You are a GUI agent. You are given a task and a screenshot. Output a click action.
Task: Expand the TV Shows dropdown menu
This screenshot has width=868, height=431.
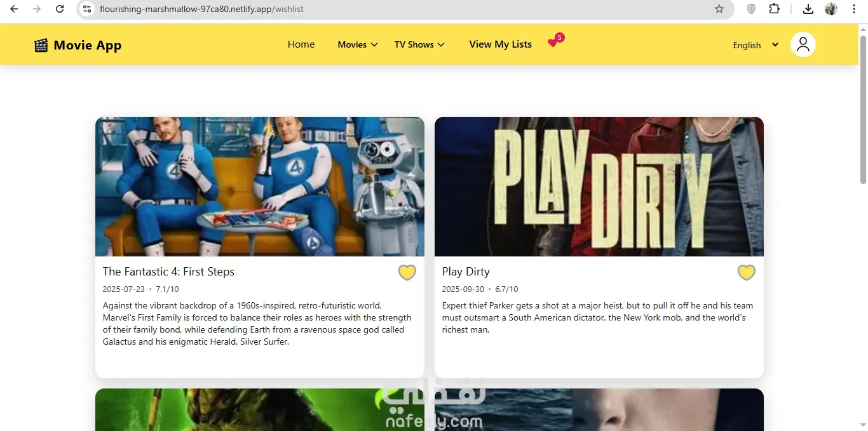pyautogui.click(x=419, y=44)
